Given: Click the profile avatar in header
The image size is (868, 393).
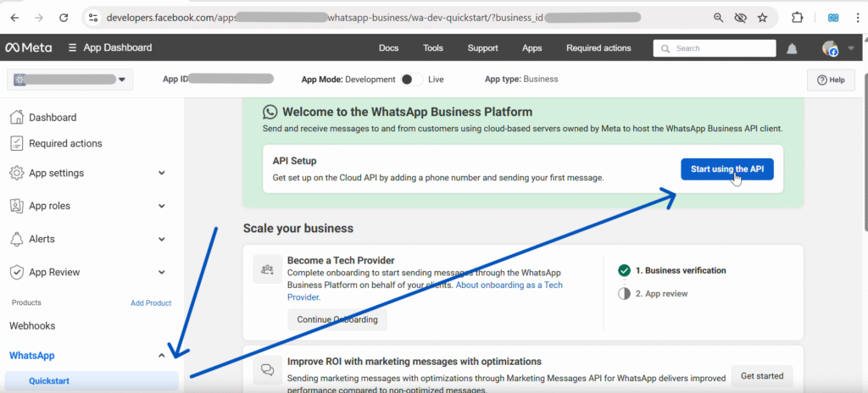Looking at the screenshot, I should [831, 48].
